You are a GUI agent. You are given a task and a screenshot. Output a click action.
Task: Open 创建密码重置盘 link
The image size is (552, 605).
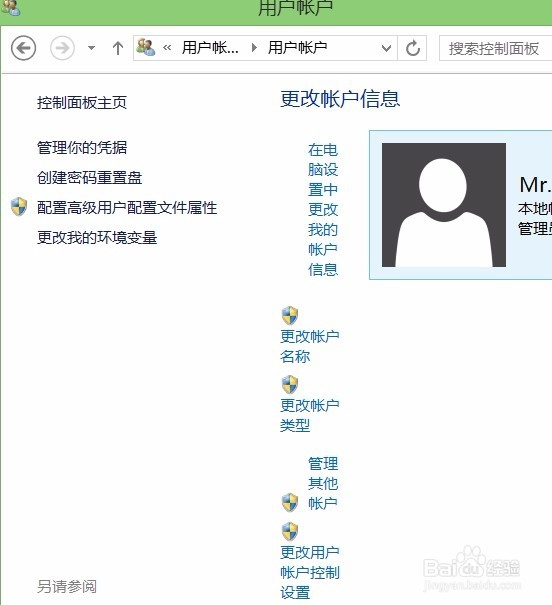(x=89, y=177)
